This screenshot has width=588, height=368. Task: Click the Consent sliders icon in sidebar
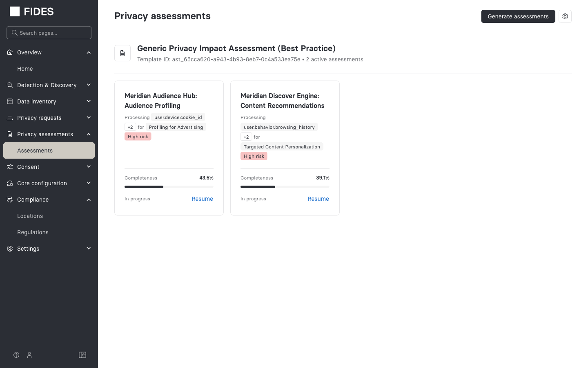point(9,167)
